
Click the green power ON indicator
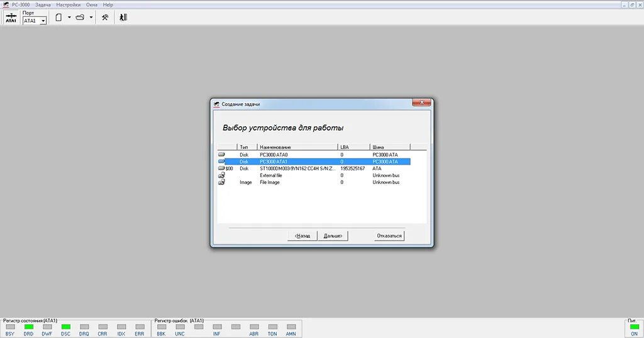pyautogui.click(x=634, y=327)
